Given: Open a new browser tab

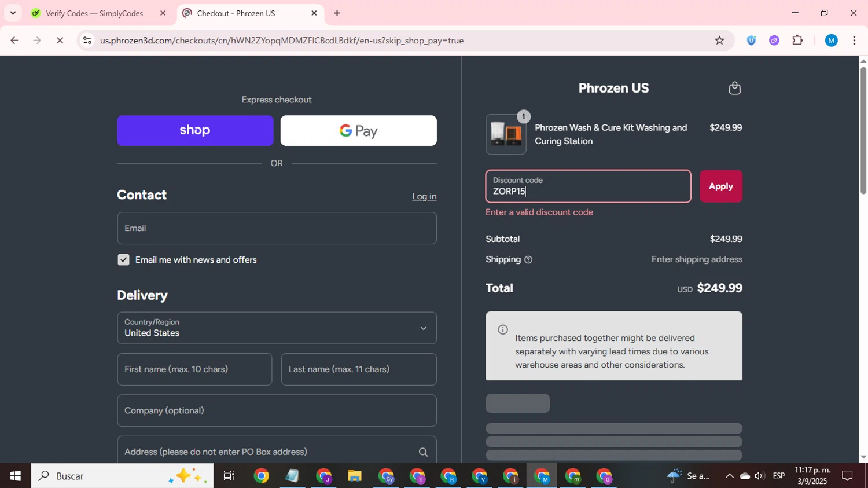Looking at the screenshot, I should click(337, 13).
